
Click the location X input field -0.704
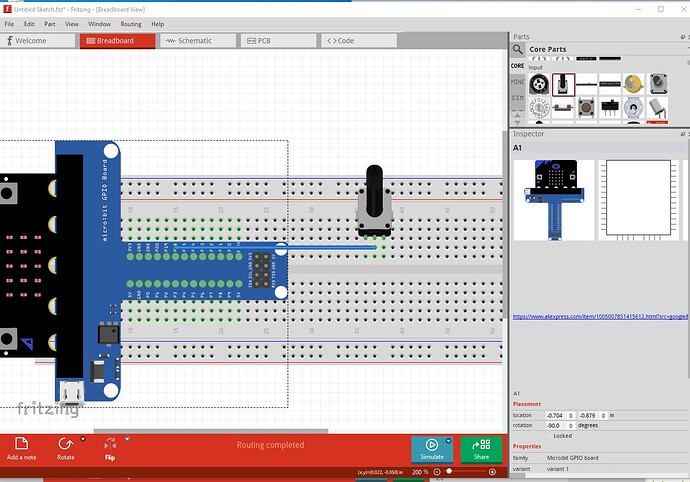tap(556, 415)
